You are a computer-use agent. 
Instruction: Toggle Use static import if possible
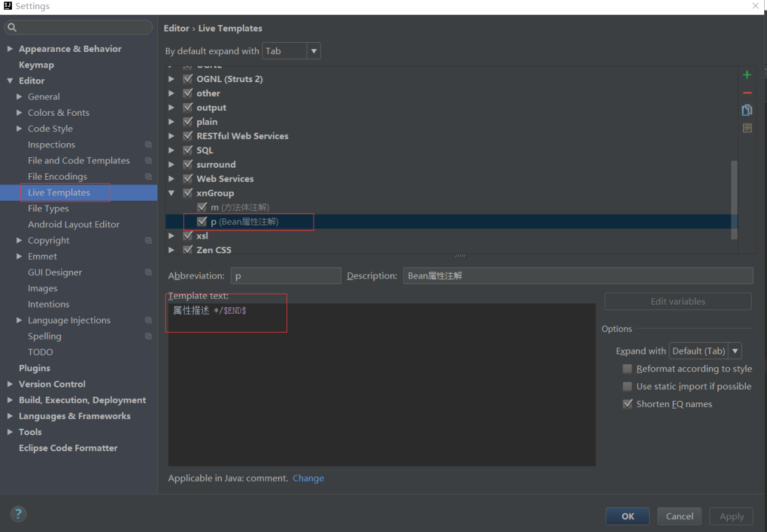pos(627,386)
